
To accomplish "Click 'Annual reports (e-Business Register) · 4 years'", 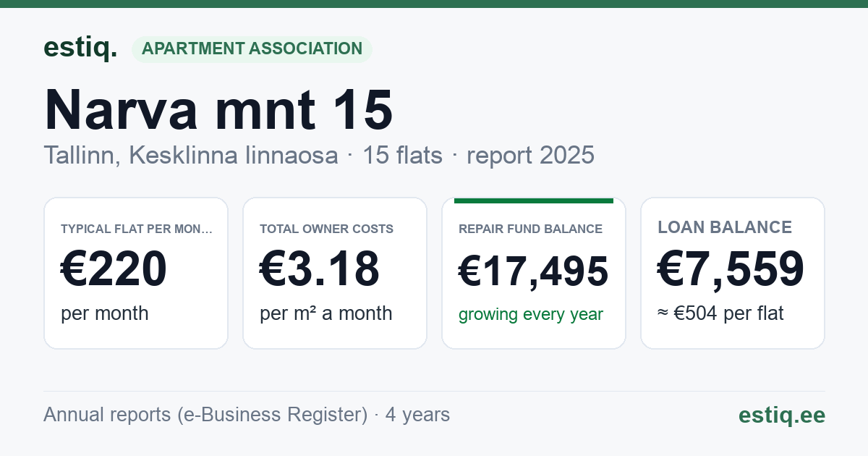I will [247, 415].
